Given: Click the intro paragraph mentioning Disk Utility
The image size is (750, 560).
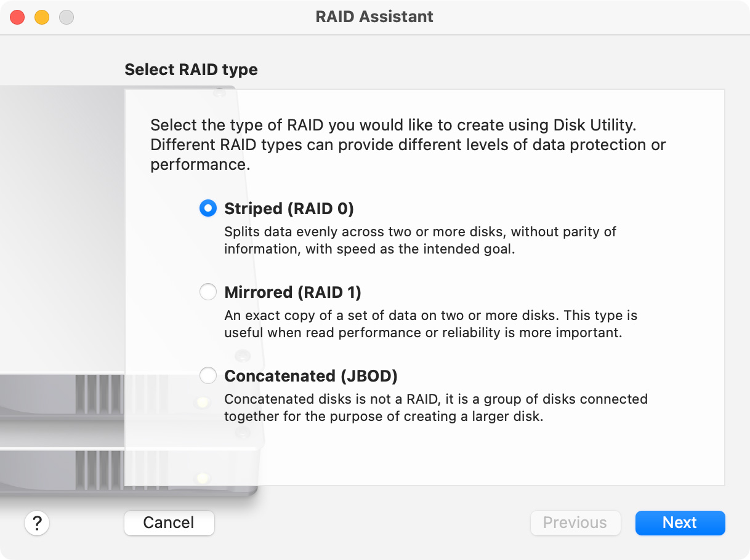Looking at the screenshot, I should click(x=408, y=145).
